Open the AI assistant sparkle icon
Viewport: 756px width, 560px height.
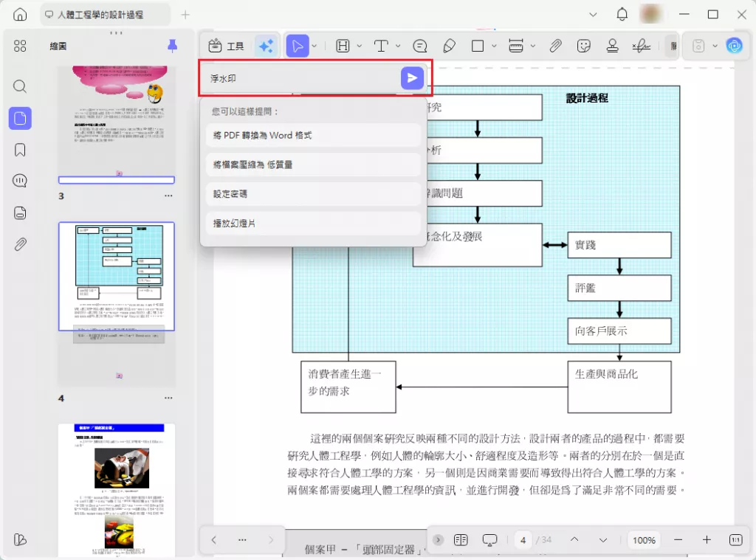coord(267,46)
